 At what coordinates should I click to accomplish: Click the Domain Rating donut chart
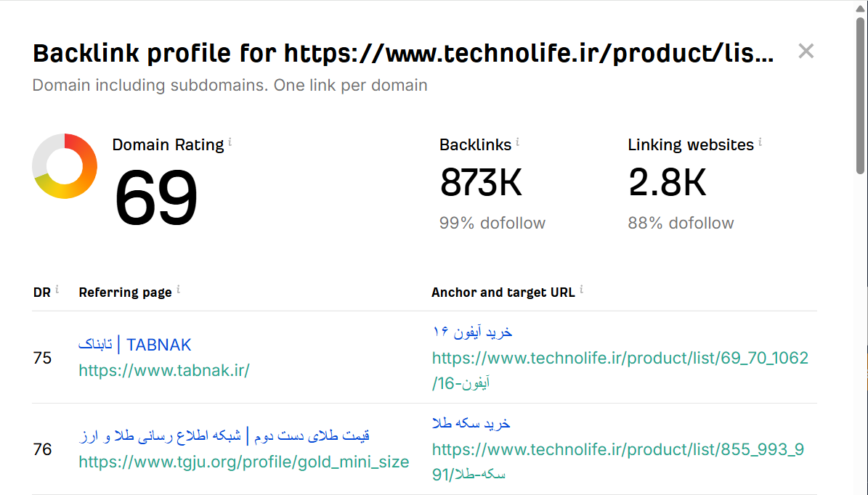point(65,166)
